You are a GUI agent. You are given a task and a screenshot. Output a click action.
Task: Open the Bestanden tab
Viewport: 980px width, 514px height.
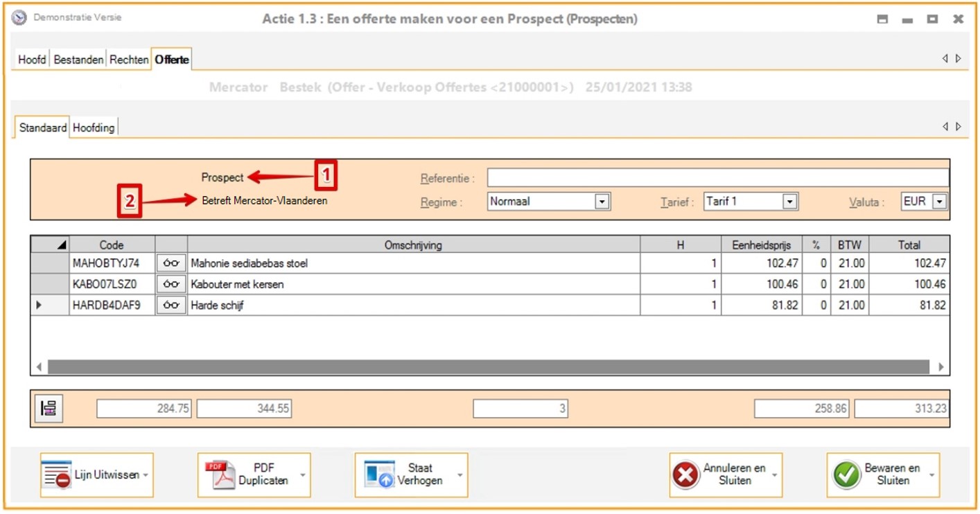[x=78, y=60]
